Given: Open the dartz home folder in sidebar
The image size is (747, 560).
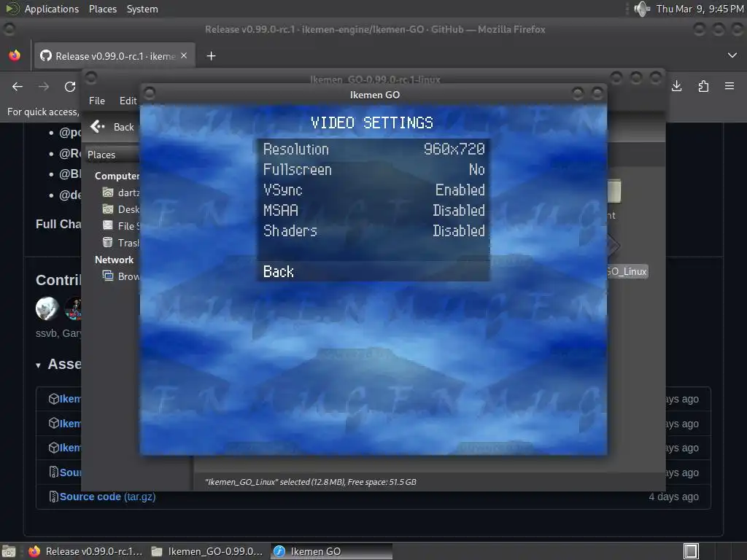Looking at the screenshot, I should point(121,192).
